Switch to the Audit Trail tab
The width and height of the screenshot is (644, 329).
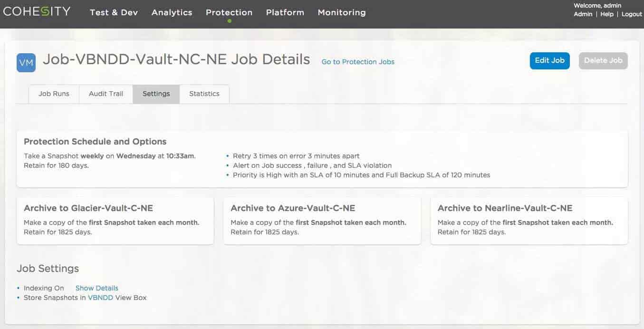(x=106, y=94)
